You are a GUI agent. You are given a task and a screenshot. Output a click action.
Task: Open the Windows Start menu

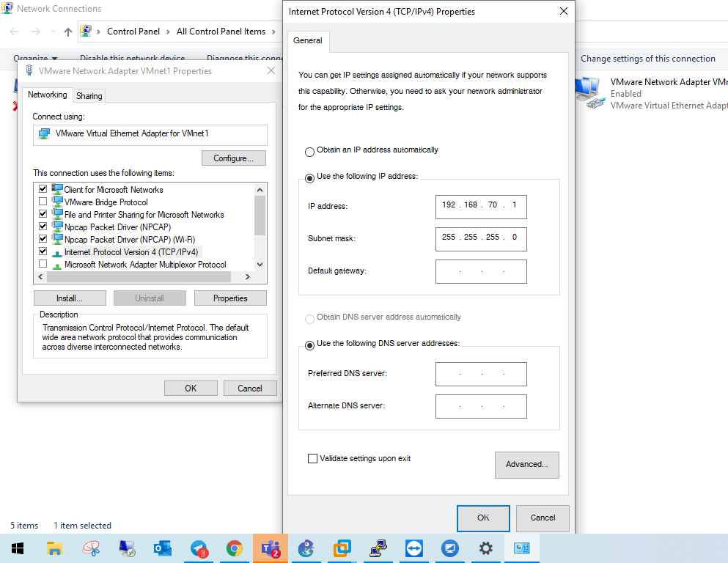click(x=17, y=548)
